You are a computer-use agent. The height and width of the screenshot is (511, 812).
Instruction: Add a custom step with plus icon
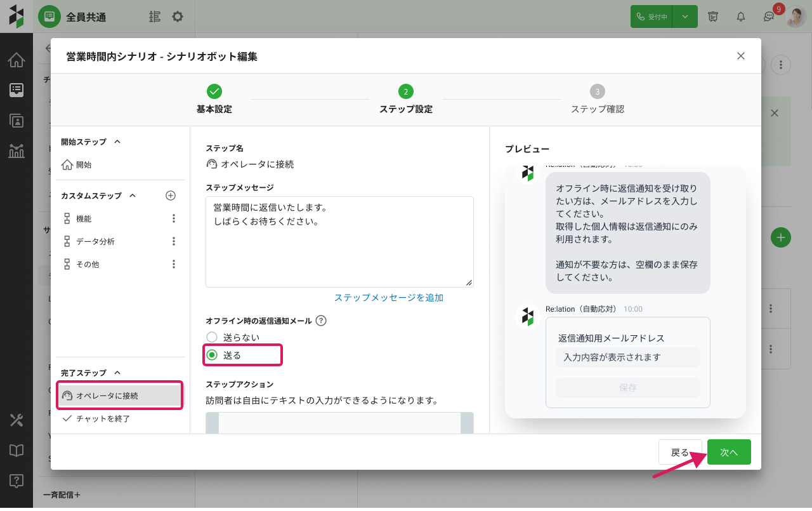(170, 196)
